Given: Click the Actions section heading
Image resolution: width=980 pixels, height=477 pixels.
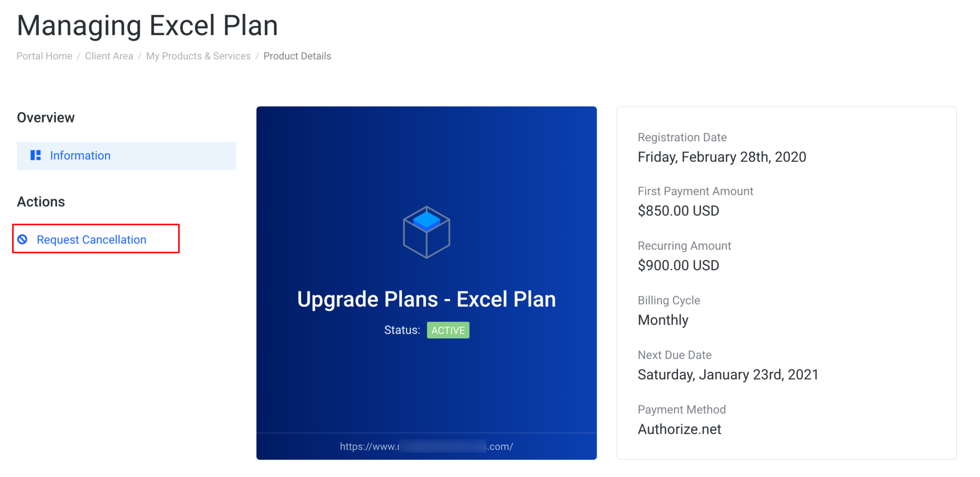Looking at the screenshot, I should click(41, 202).
